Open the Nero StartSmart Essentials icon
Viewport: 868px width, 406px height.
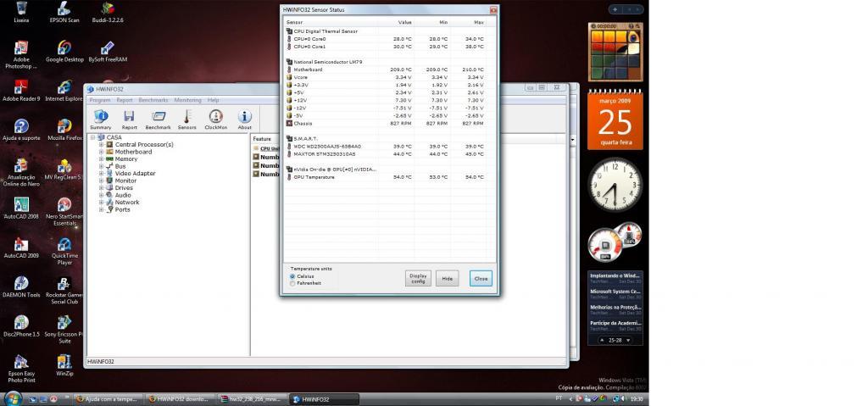[64, 212]
